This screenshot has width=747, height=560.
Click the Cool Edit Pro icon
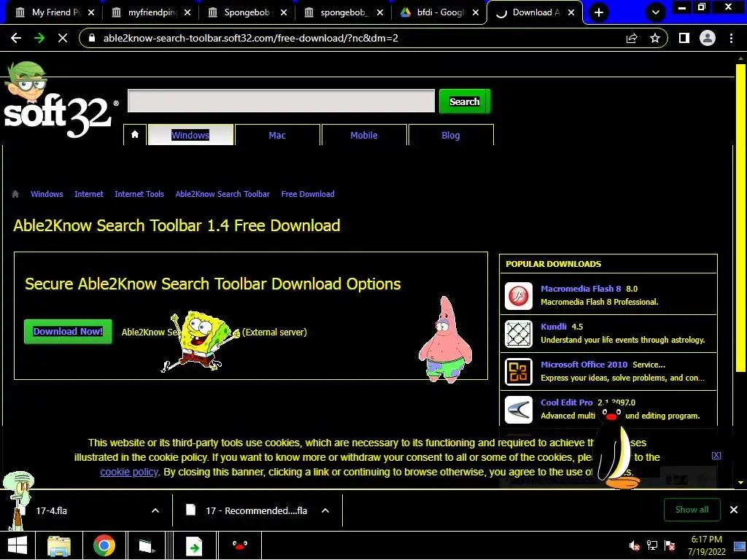tap(519, 410)
